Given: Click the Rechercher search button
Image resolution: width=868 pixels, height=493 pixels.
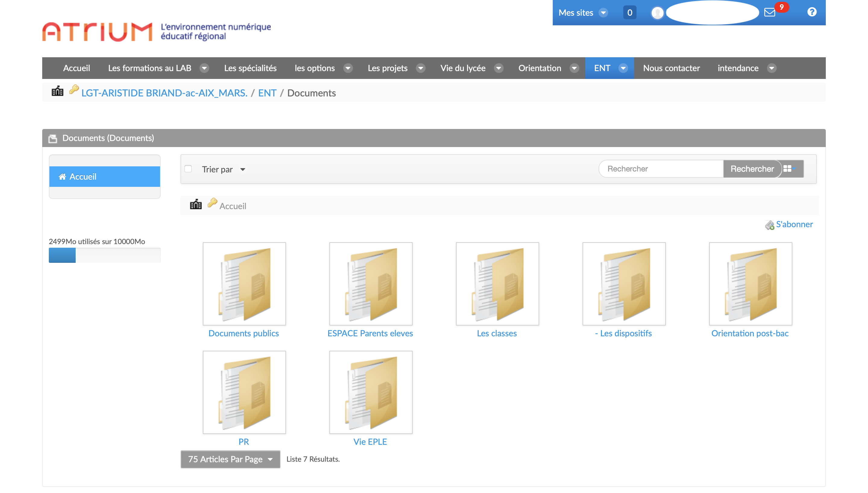Looking at the screenshot, I should click(752, 169).
